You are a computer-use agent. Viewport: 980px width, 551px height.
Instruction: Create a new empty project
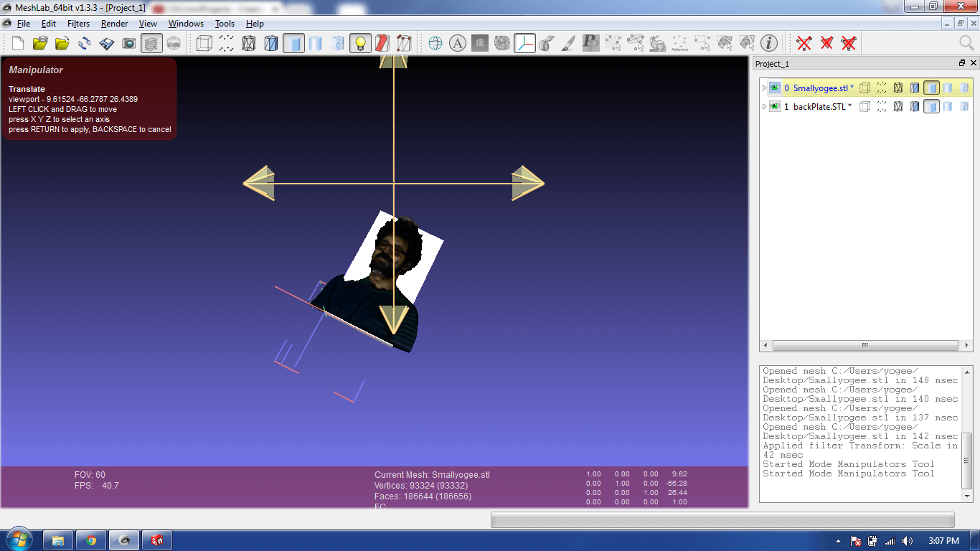(x=18, y=44)
